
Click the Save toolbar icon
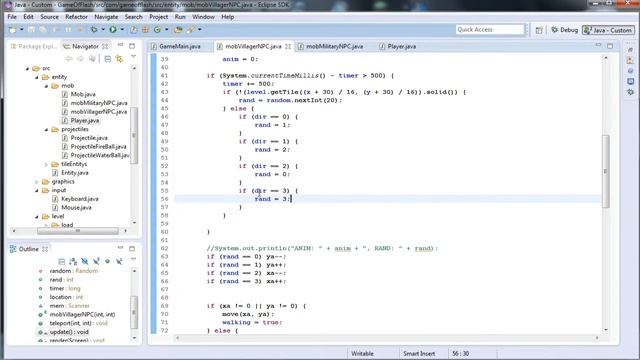pos(31,30)
